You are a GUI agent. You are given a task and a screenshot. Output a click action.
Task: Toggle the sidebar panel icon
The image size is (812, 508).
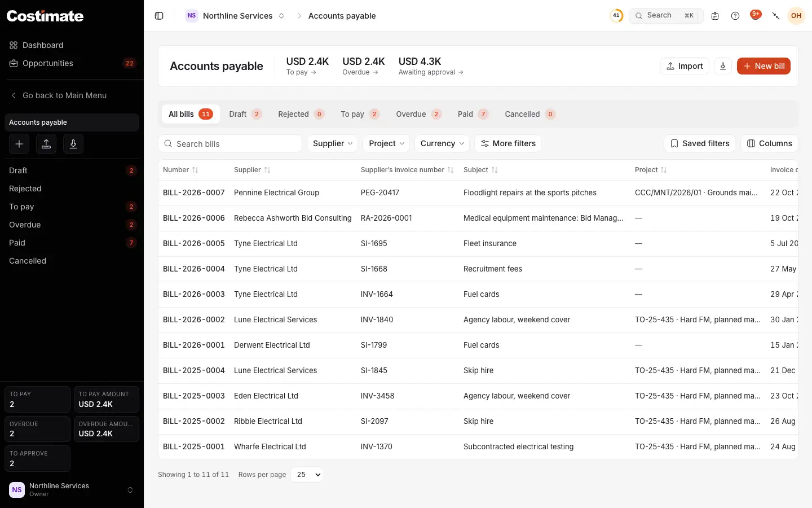(159, 16)
